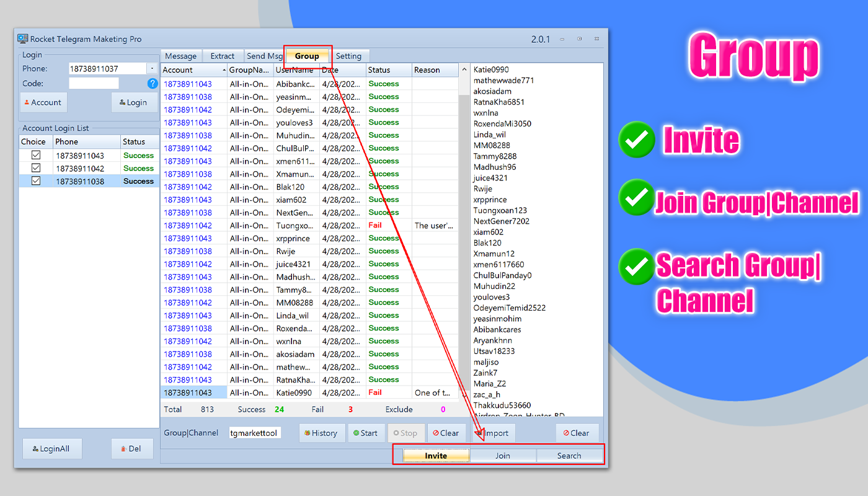Uncheck the checkbox for phone 18738911042
This screenshot has height=496, width=868.
pos(36,168)
